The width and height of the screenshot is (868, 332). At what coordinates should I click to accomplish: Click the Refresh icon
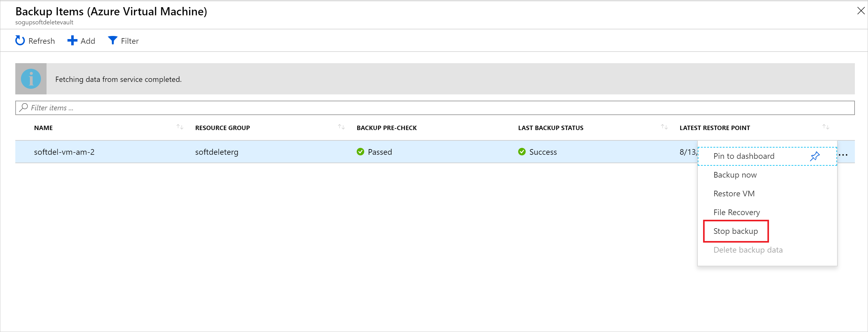tap(20, 41)
